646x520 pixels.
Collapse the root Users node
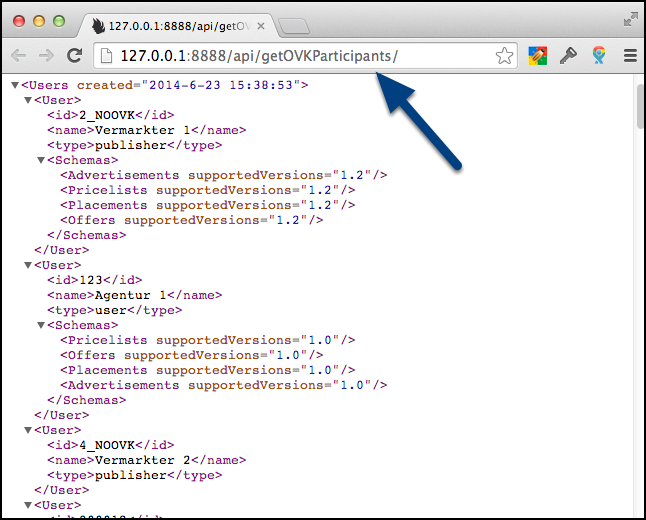[x=15, y=85]
